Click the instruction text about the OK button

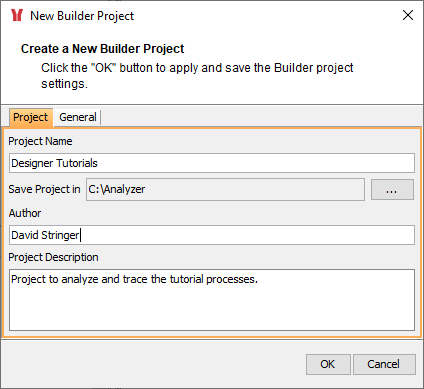click(x=197, y=76)
